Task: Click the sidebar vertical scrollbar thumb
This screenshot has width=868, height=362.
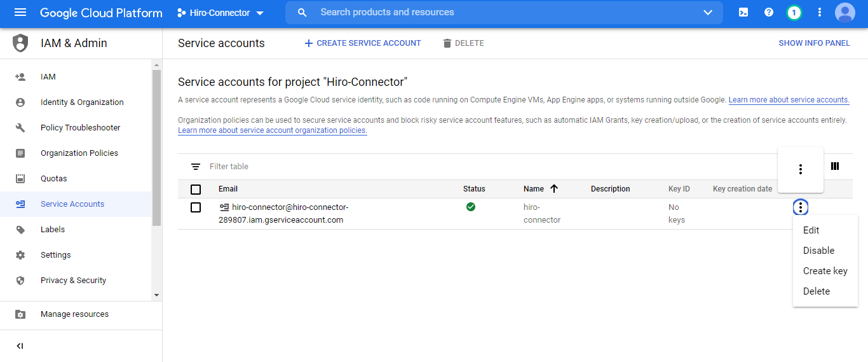Action: click(156, 148)
